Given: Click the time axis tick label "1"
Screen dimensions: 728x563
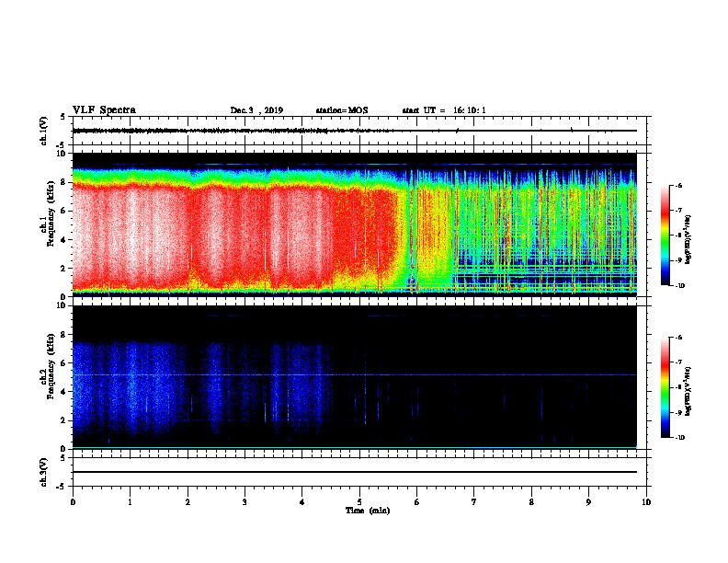Looking at the screenshot, I should click(x=130, y=502).
